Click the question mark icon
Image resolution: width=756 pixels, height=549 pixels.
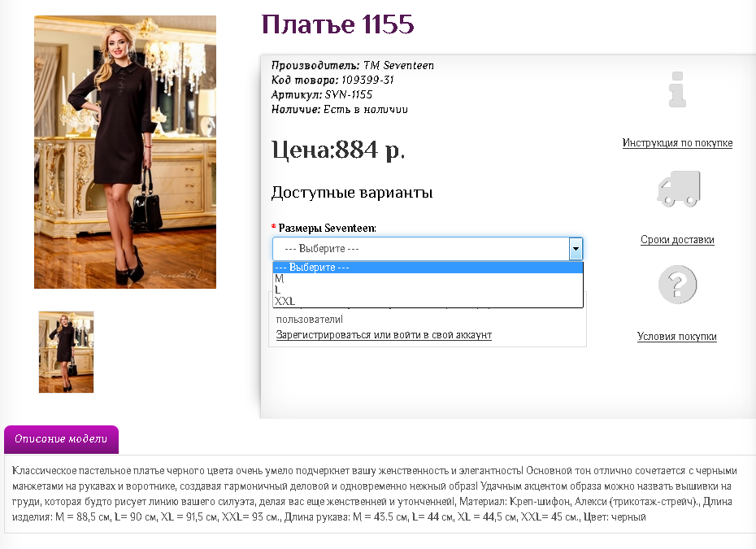(677, 285)
